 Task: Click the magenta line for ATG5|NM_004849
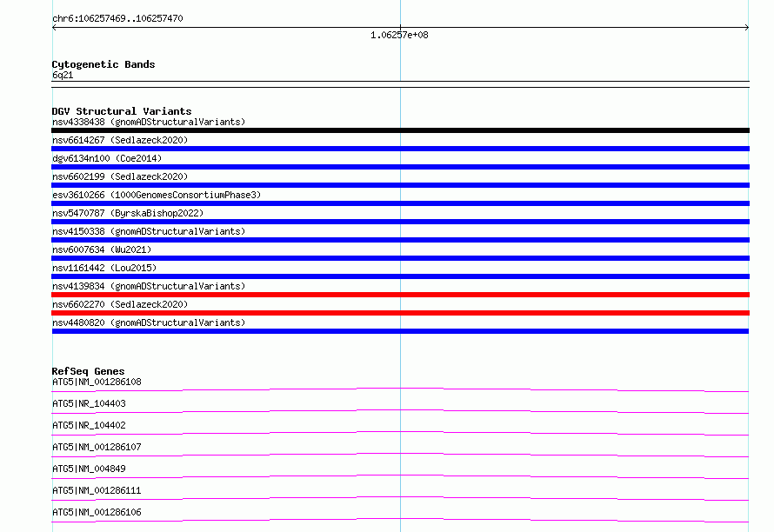pos(400,476)
